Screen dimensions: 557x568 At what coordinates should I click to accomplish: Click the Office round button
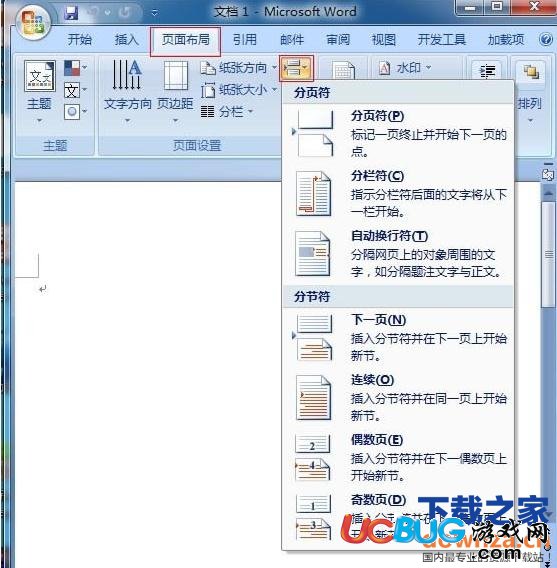[33, 22]
